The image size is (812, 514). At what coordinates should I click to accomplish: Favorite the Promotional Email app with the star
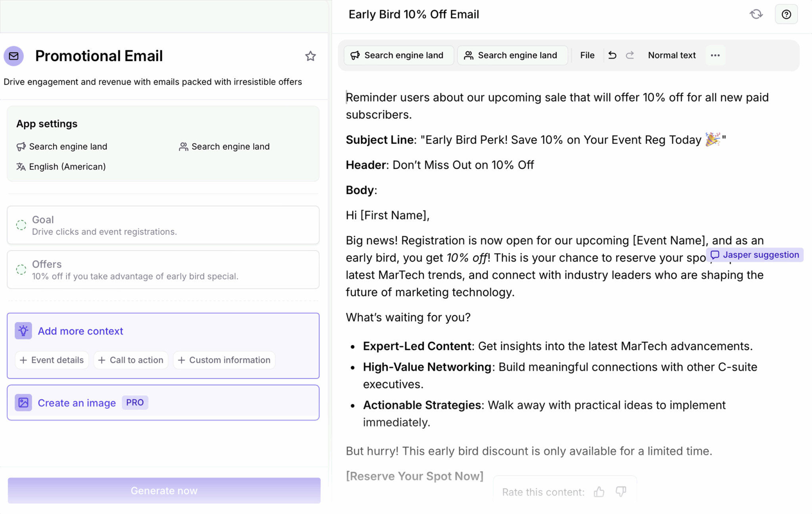point(310,56)
